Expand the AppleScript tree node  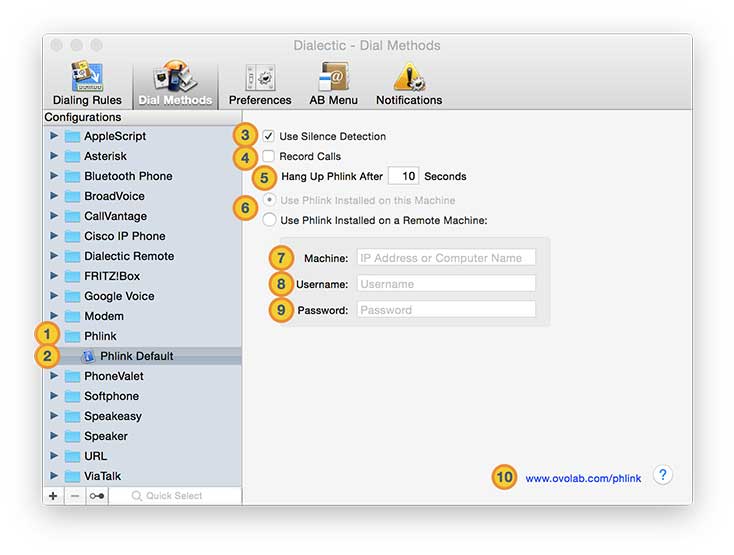point(54,136)
